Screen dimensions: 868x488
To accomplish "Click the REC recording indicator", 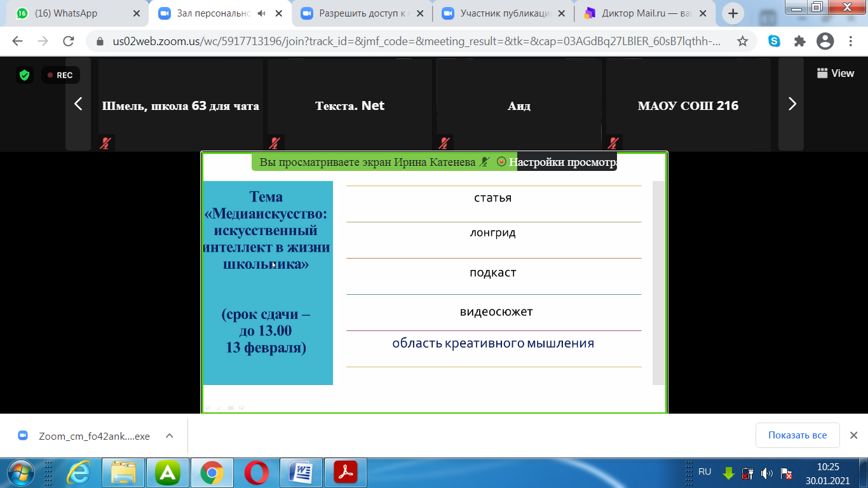I will pos(60,75).
